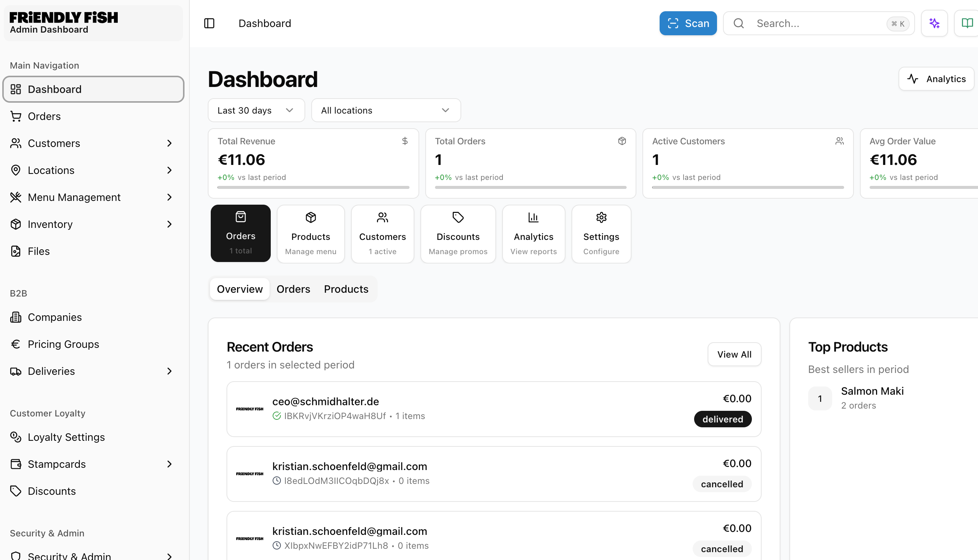The image size is (978, 560).
Task: Expand the Stampcards sidebar section
Action: click(x=92, y=464)
